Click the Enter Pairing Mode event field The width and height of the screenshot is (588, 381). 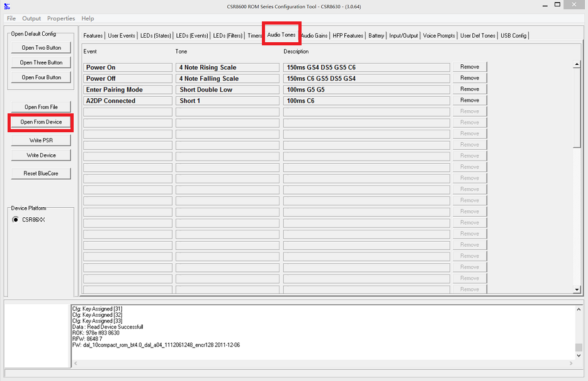click(127, 89)
